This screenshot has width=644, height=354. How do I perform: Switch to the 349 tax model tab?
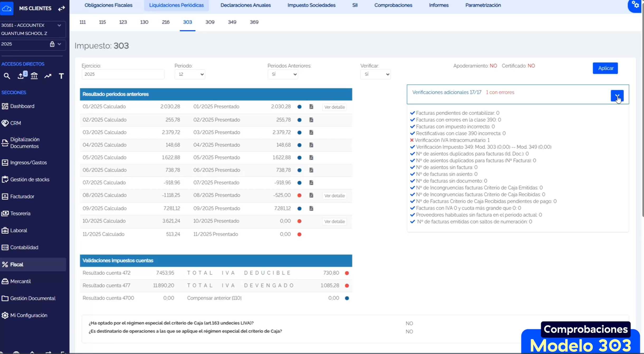click(x=232, y=22)
